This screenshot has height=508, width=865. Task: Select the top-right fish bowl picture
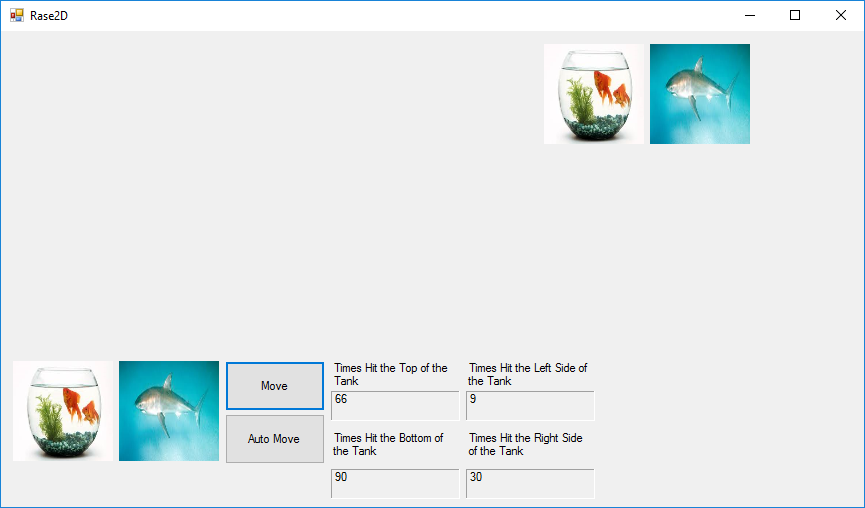[594, 94]
